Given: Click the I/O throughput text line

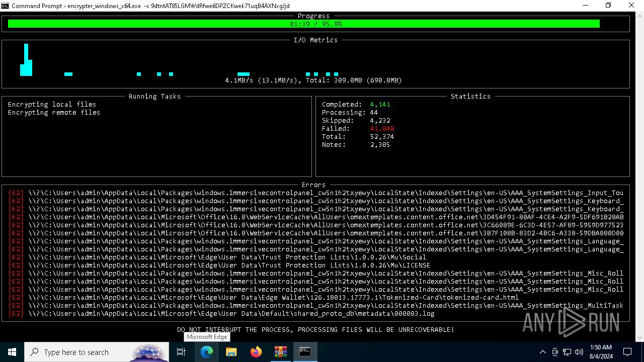Looking at the screenshot, I should pyautogui.click(x=313, y=80).
